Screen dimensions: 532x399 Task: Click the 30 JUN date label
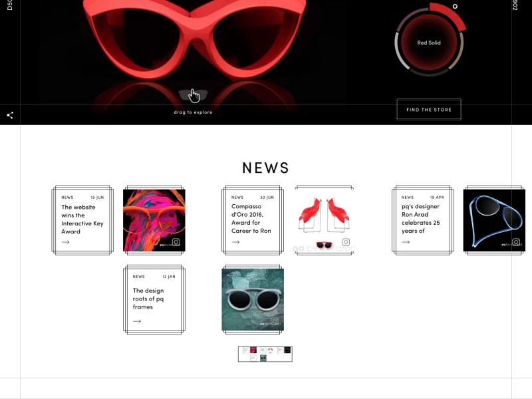pos(267,198)
